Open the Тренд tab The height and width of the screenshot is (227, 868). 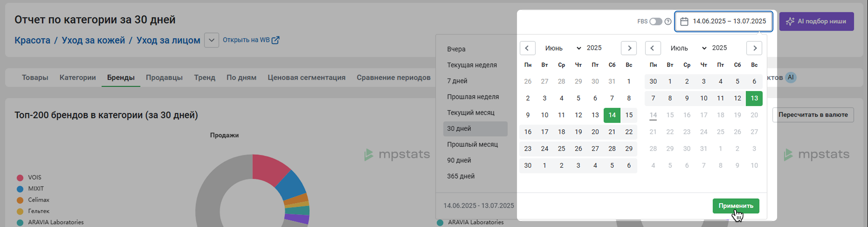click(x=205, y=78)
